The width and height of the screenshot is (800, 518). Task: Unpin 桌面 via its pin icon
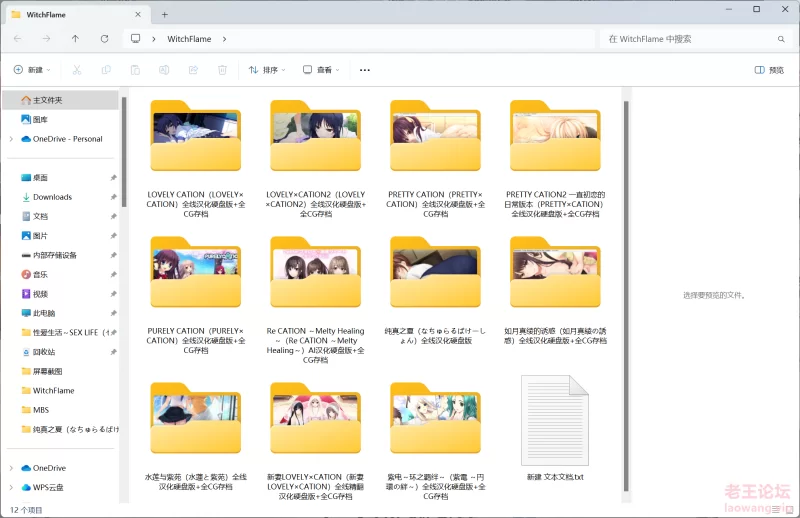tap(113, 178)
